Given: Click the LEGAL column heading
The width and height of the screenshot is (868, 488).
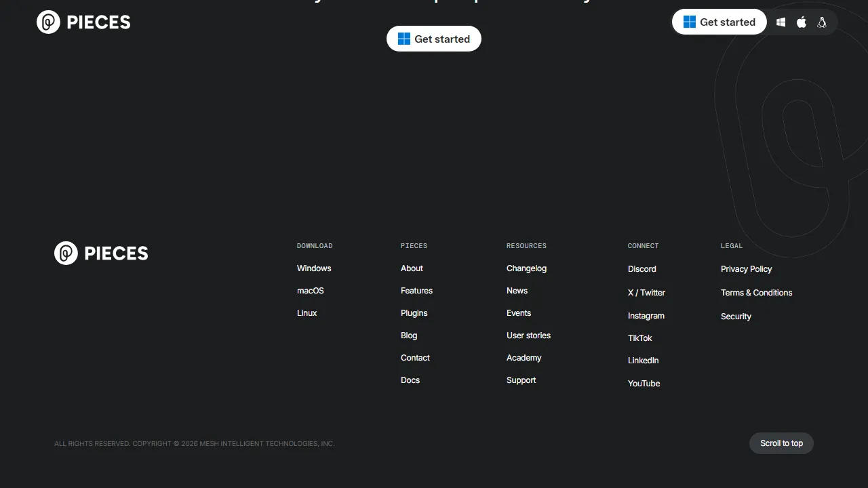Looking at the screenshot, I should [x=732, y=246].
